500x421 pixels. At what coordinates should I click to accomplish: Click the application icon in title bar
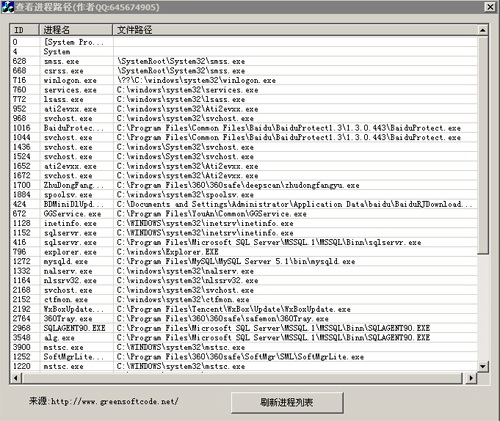[7, 7]
